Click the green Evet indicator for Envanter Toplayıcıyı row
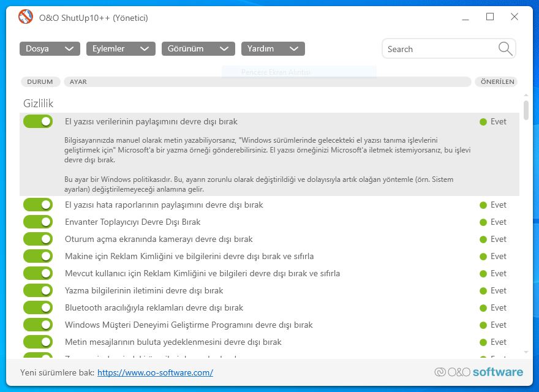The image size is (539, 392). click(483, 222)
